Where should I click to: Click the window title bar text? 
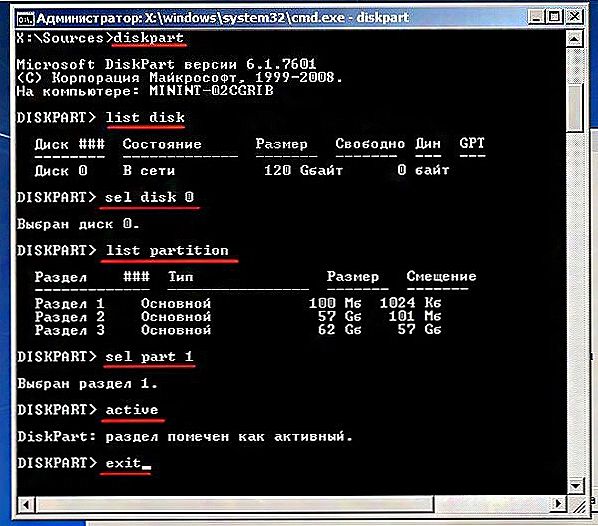pyautogui.click(x=223, y=18)
